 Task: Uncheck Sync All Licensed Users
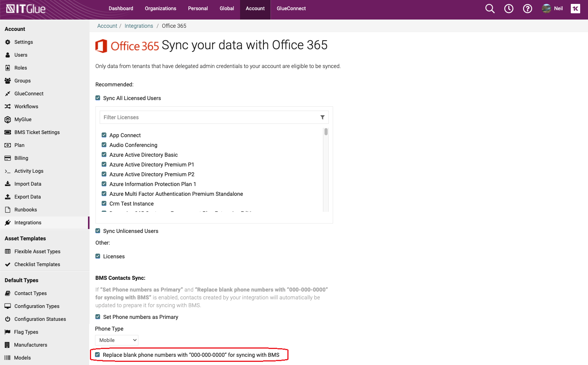point(98,98)
